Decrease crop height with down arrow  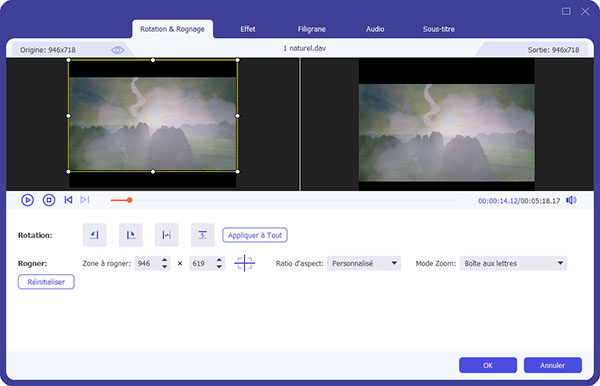click(219, 267)
